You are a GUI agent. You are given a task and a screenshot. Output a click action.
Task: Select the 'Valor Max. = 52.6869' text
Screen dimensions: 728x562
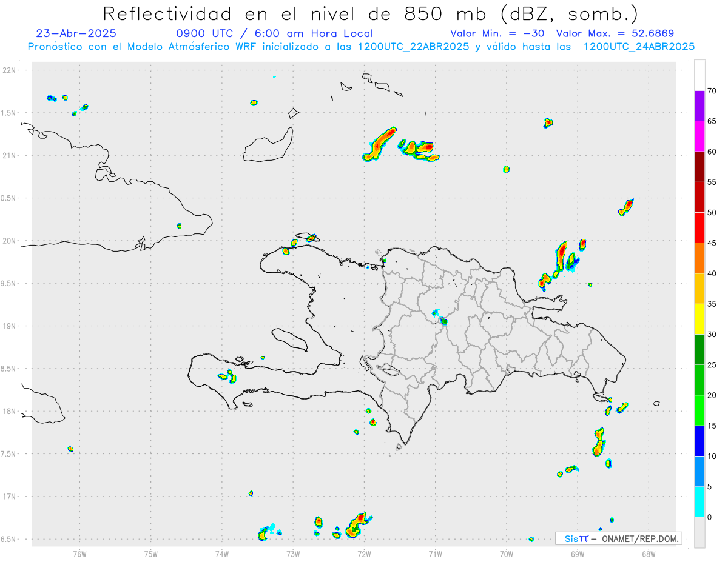point(615,34)
